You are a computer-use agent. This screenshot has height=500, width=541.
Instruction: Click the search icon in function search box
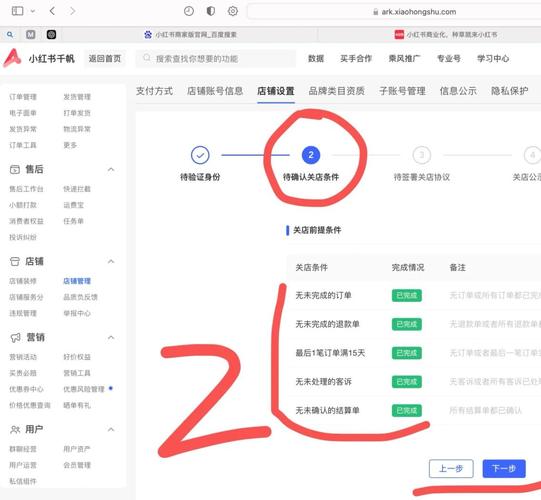pos(147,58)
